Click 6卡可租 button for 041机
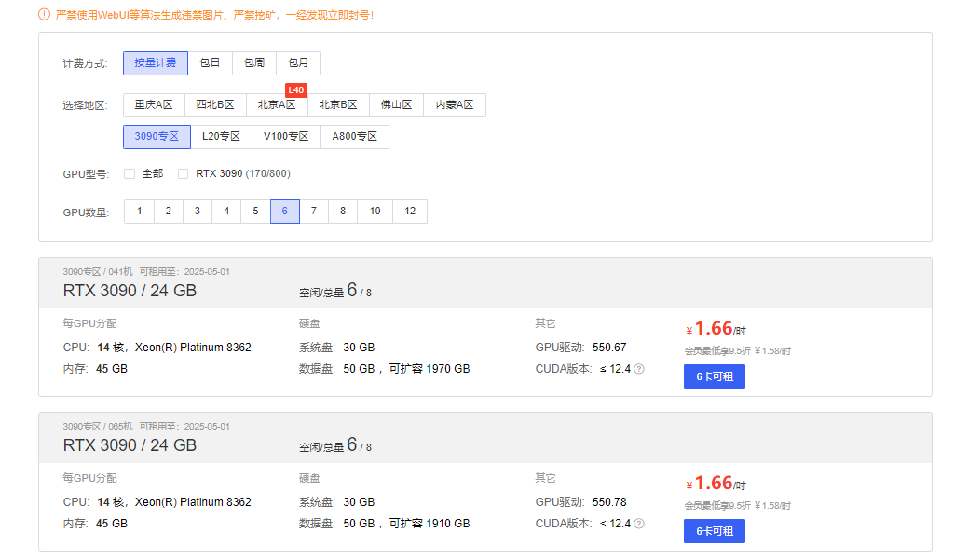This screenshot has width=968, height=560. [715, 376]
